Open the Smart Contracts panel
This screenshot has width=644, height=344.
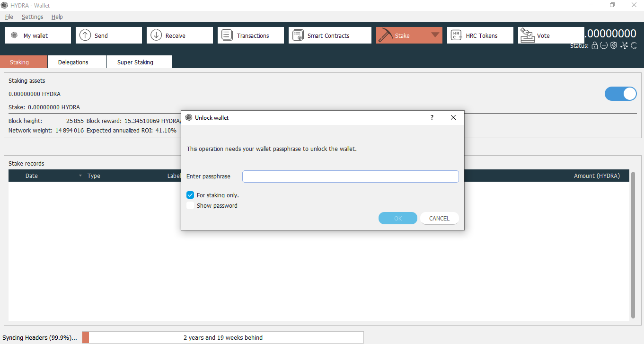[x=329, y=35]
